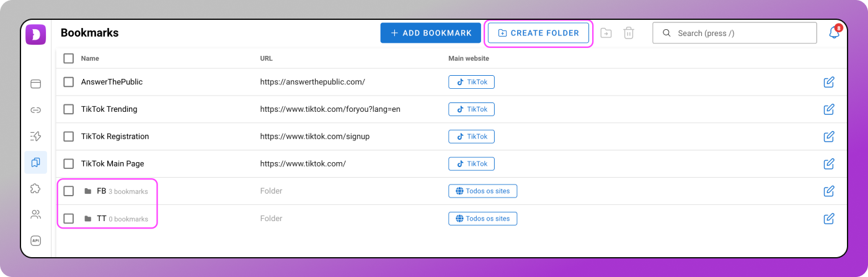Click the move to folder icon
Screen dimensions: 868x277
pyautogui.click(x=606, y=33)
